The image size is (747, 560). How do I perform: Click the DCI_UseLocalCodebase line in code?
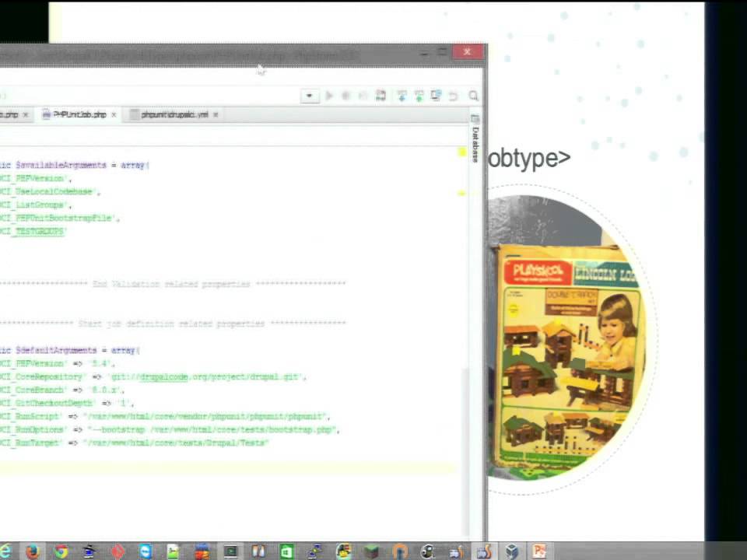coord(50,191)
